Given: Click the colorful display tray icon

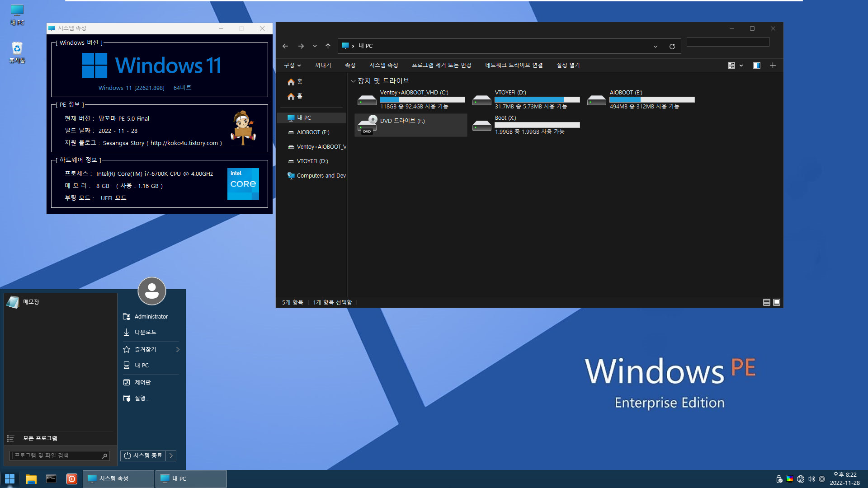Looking at the screenshot, I should (790, 479).
